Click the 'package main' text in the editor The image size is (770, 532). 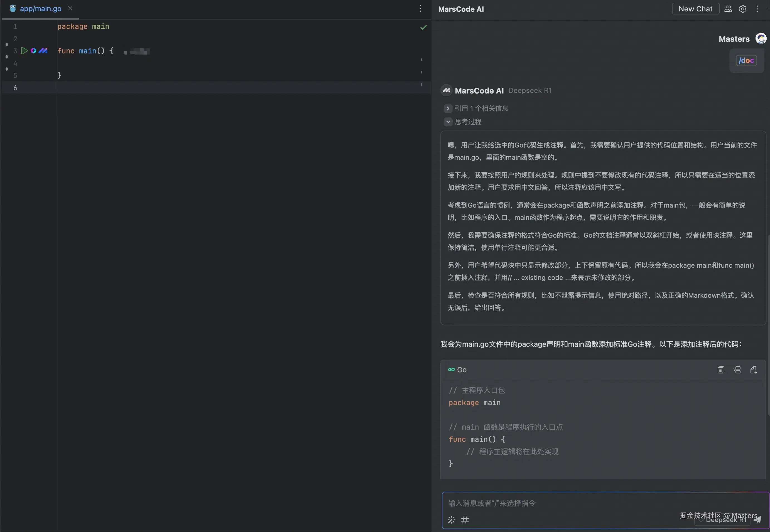(x=83, y=26)
